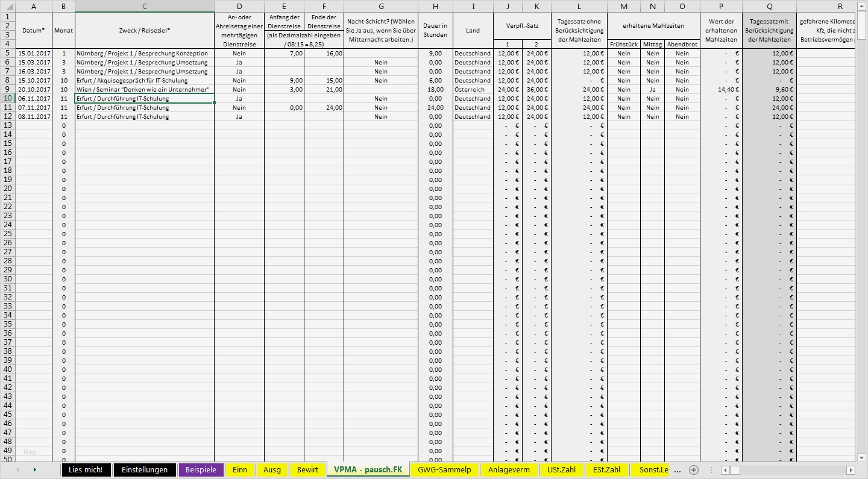Switch to the 'USt.Zahl' tab
This screenshot has width=868, height=479.
click(x=561, y=469)
